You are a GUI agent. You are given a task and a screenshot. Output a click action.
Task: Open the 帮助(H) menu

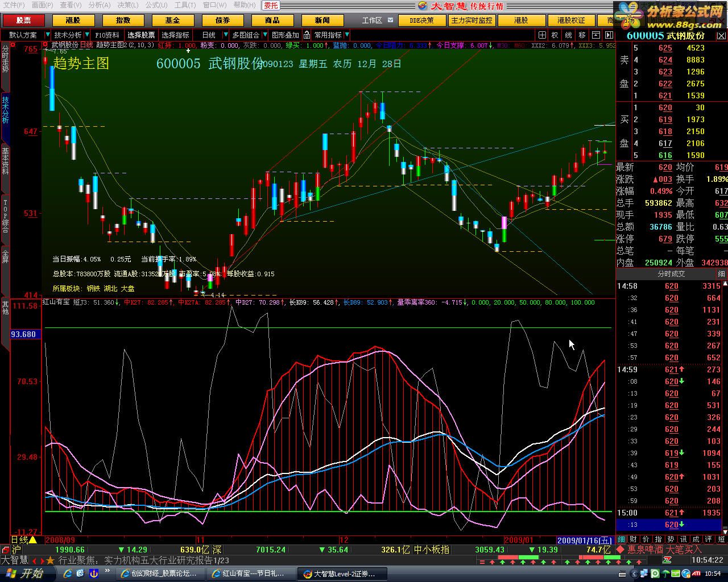click(245, 5)
